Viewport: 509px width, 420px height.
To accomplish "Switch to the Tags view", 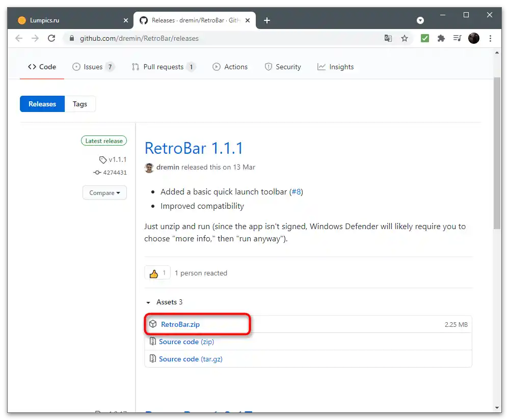I will (80, 104).
